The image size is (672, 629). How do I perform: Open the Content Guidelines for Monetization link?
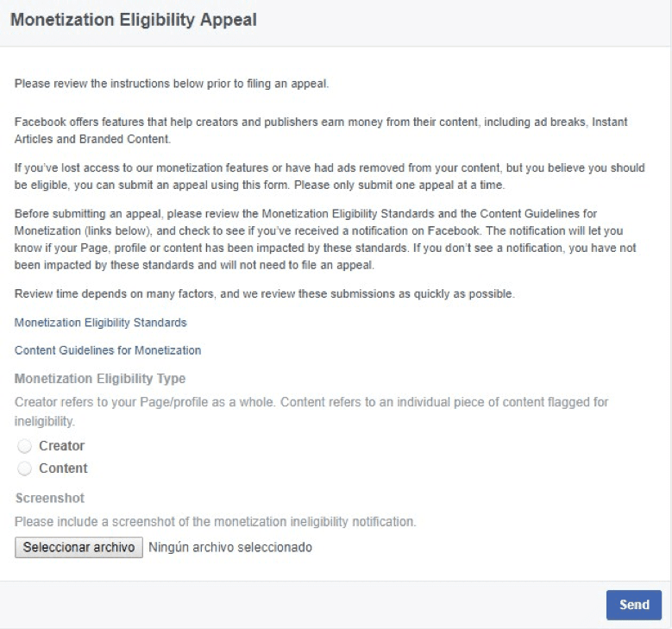[108, 350]
